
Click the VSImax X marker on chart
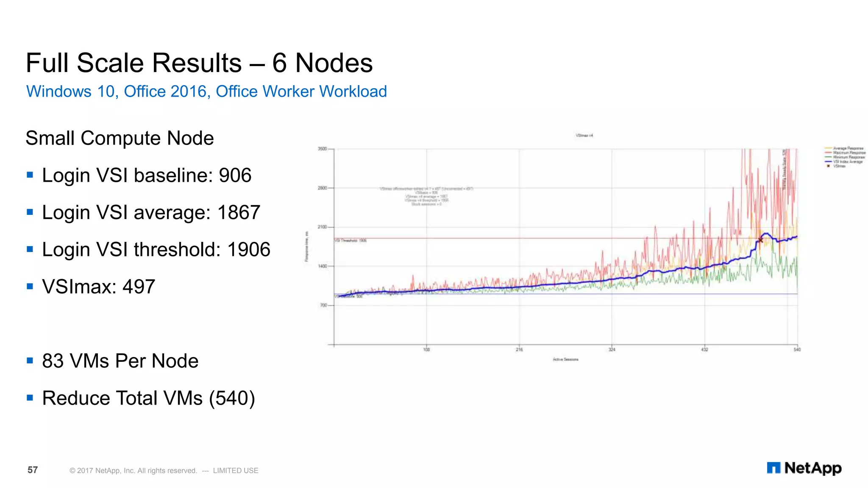760,240
